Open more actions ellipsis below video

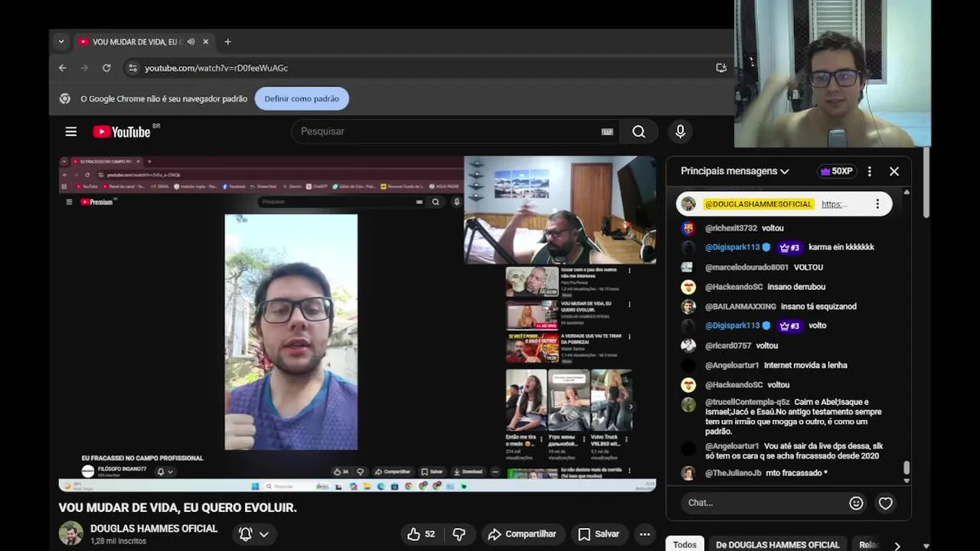pyautogui.click(x=645, y=534)
